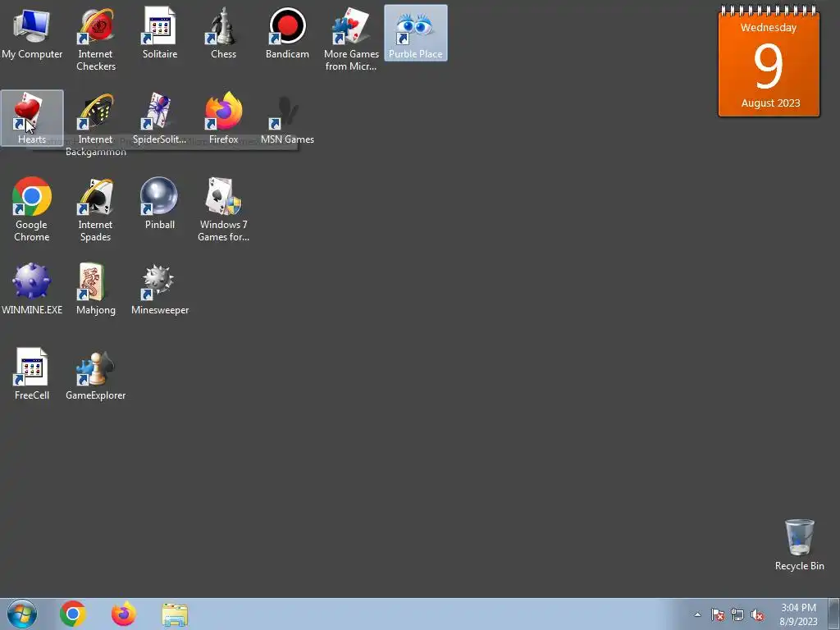The height and width of the screenshot is (630, 840).
Task: Open the Windows Start menu orb
Action: pos(22,614)
